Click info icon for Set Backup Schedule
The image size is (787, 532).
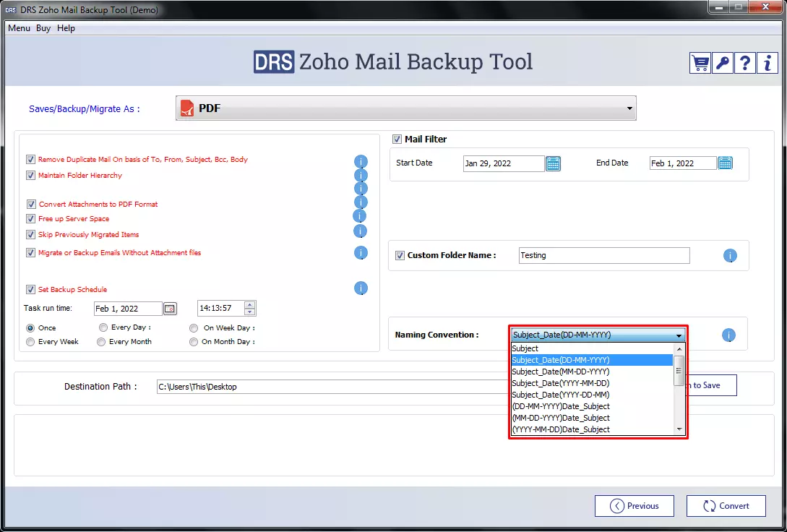(361, 288)
